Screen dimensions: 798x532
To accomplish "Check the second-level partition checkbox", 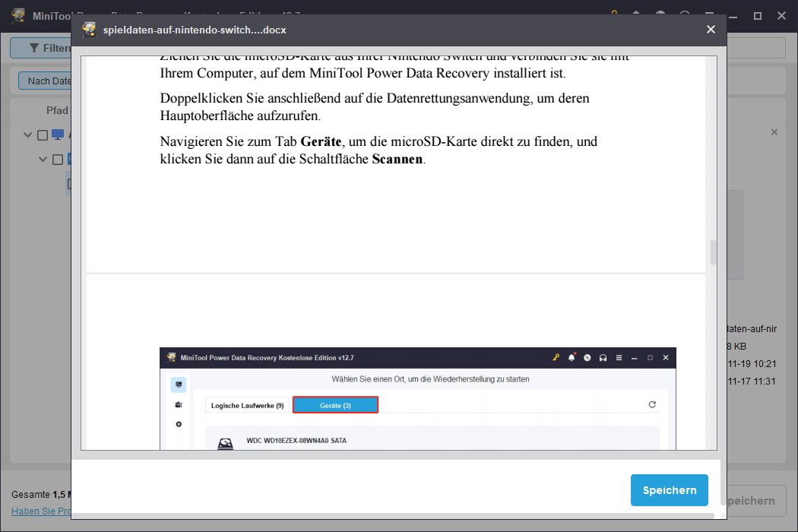I will pyautogui.click(x=57, y=159).
